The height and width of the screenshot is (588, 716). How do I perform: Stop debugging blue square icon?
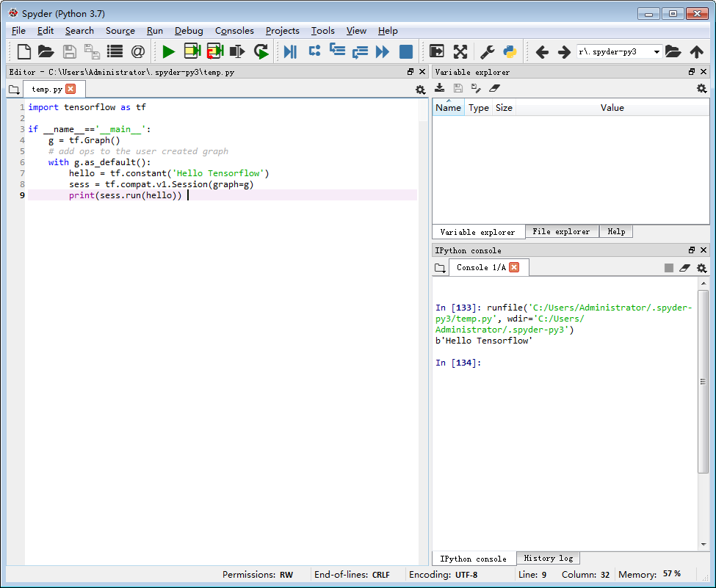[406, 51]
